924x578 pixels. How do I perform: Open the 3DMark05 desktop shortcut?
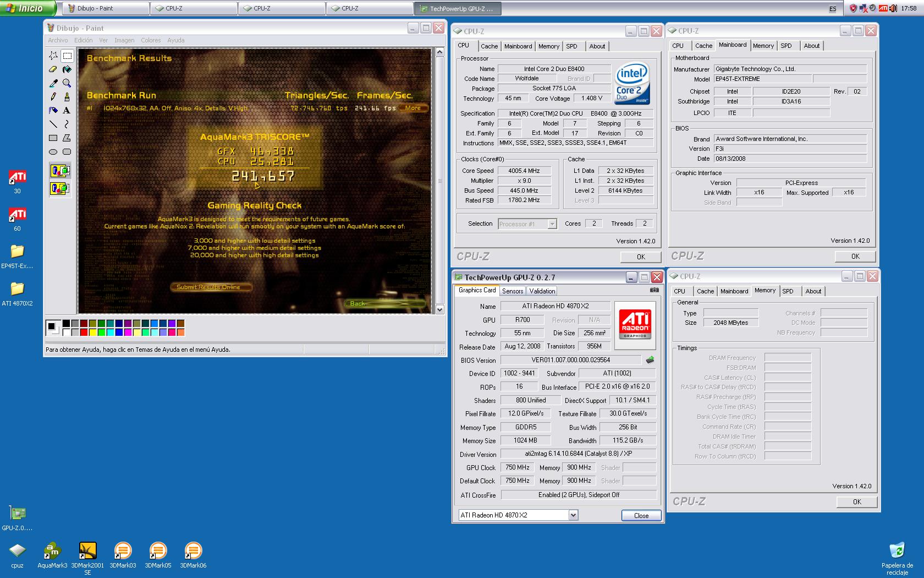[x=158, y=555]
